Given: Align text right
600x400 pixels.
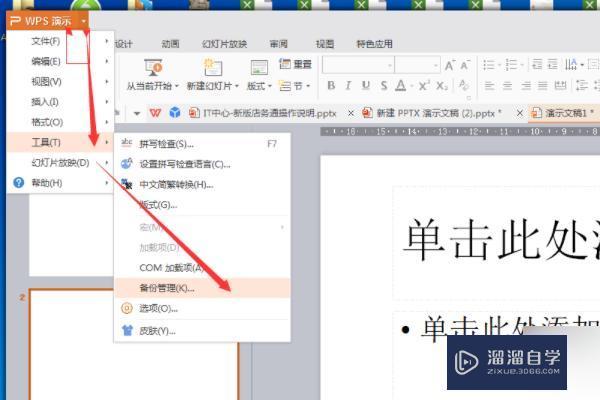Looking at the screenshot, I should pos(526,85).
